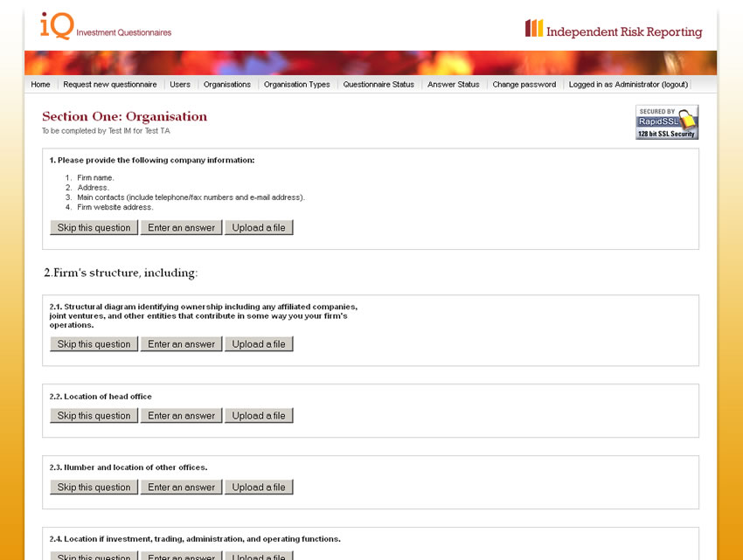
Task: Navigate to Organisations in the menu
Action: coord(227,85)
